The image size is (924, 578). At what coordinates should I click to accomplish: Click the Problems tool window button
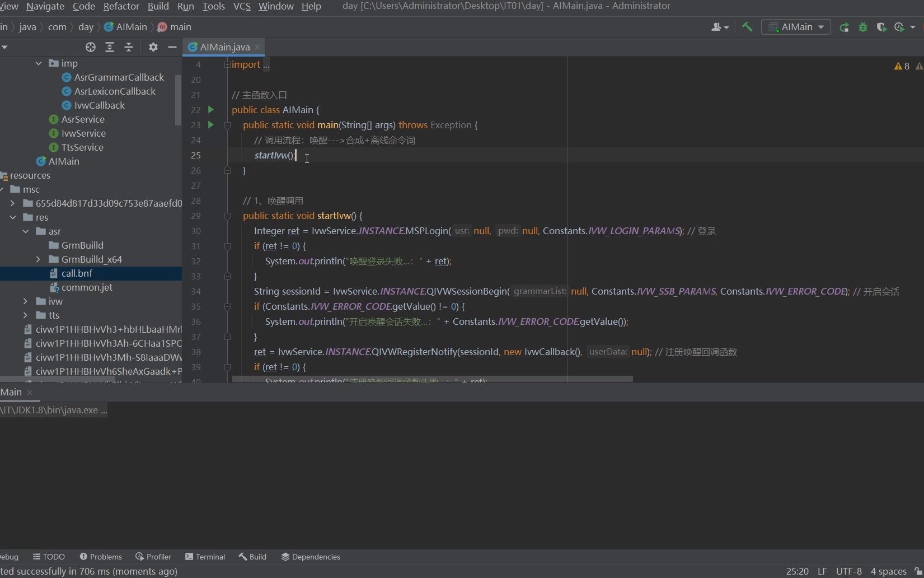coord(101,557)
